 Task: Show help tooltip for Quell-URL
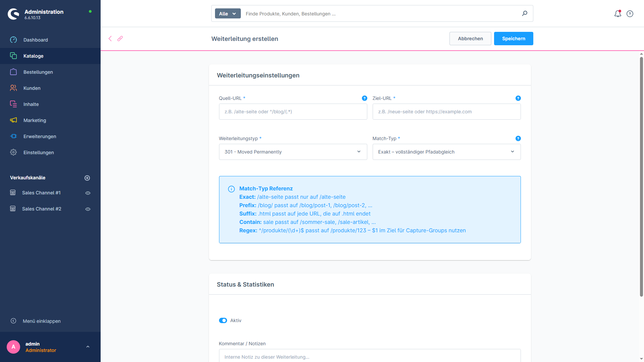(365, 98)
